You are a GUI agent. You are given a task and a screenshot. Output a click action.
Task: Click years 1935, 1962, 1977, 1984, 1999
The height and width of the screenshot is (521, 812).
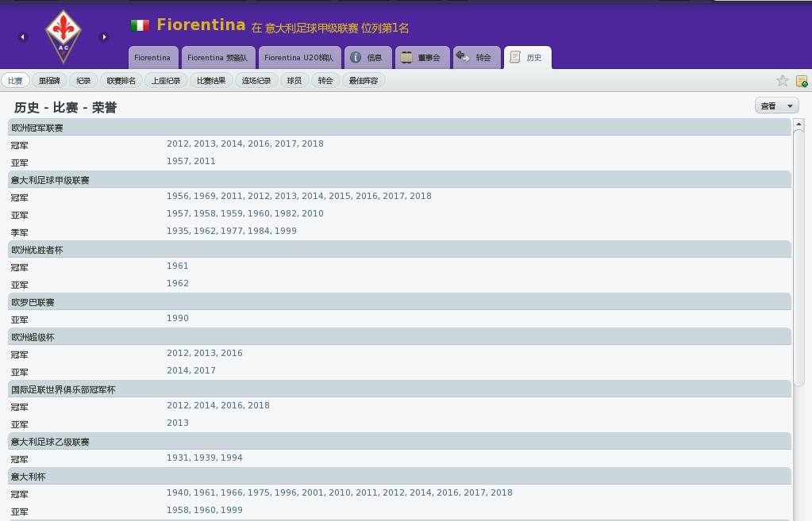[232, 231]
